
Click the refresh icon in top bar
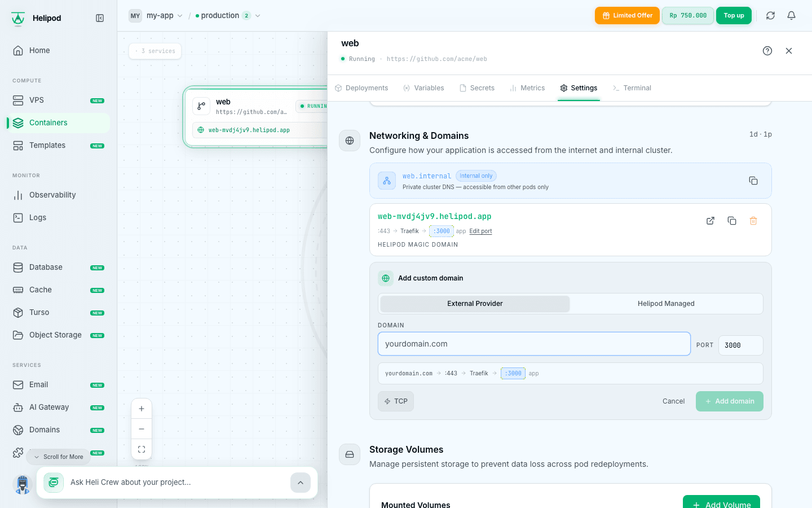[770, 16]
